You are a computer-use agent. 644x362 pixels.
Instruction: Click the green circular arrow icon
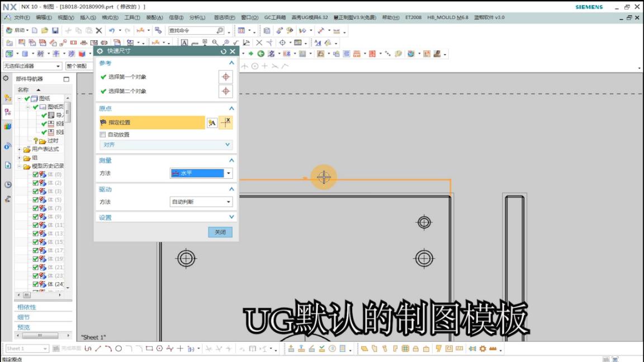point(261,54)
